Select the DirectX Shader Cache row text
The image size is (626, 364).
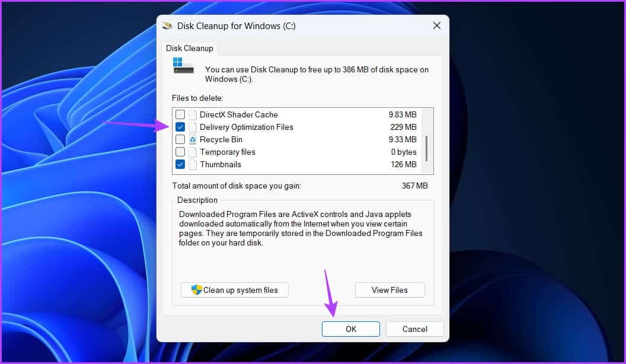pos(239,114)
